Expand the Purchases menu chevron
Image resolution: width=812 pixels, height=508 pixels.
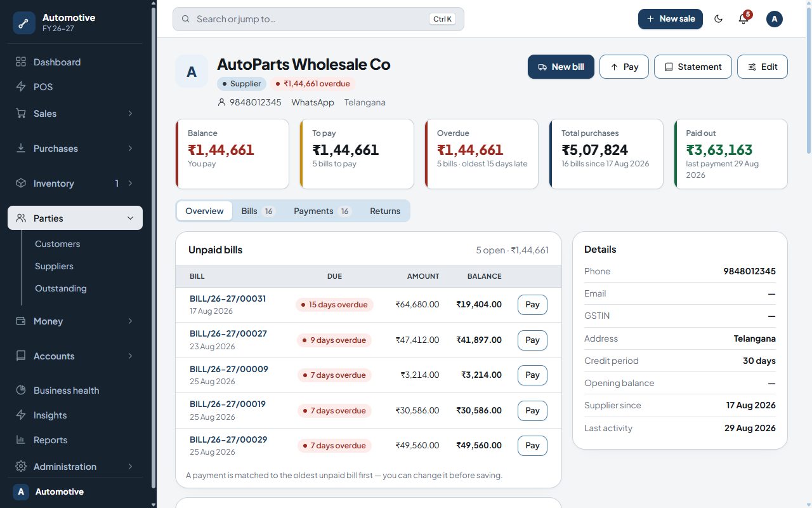pyautogui.click(x=130, y=149)
